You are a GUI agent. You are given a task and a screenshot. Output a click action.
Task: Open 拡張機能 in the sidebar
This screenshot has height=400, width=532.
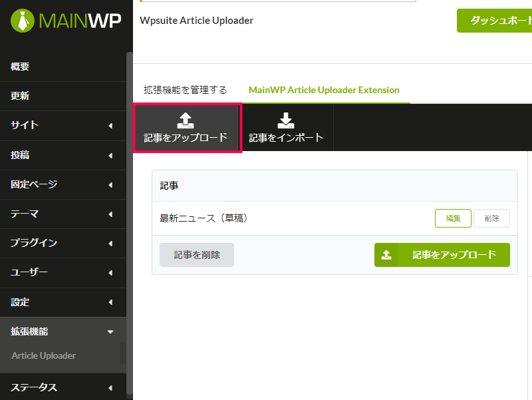pyautogui.click(x=63, y=331)
